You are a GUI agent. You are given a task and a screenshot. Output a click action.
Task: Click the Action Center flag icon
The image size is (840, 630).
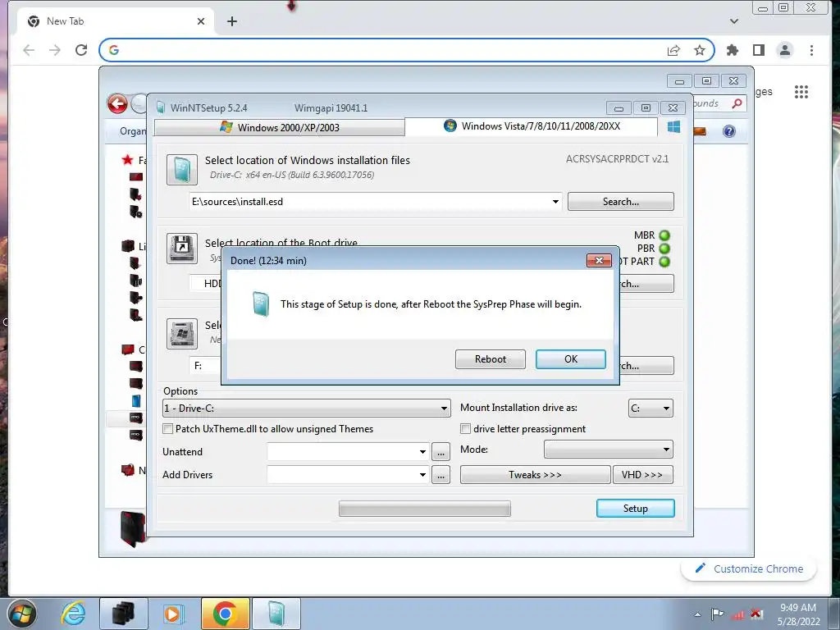717,614
